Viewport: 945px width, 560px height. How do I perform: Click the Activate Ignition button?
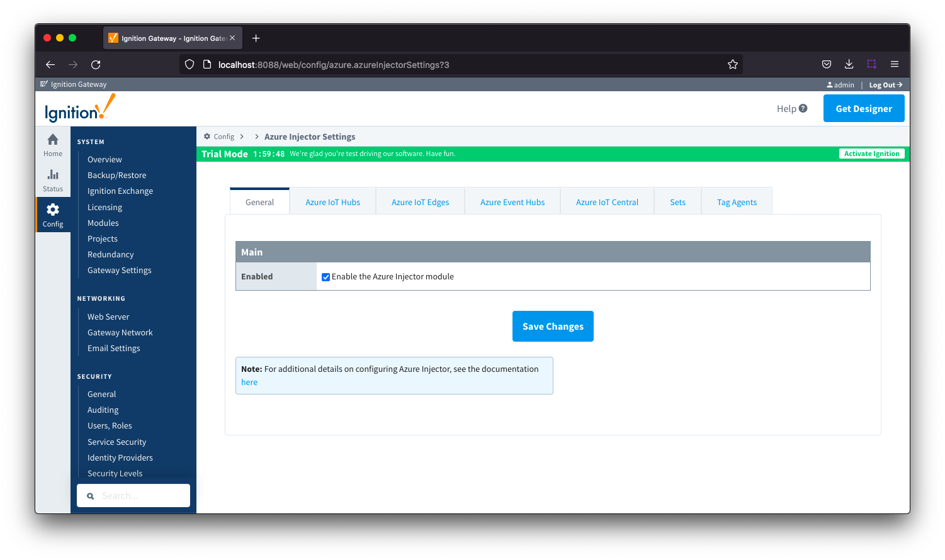tap(871, 154)
